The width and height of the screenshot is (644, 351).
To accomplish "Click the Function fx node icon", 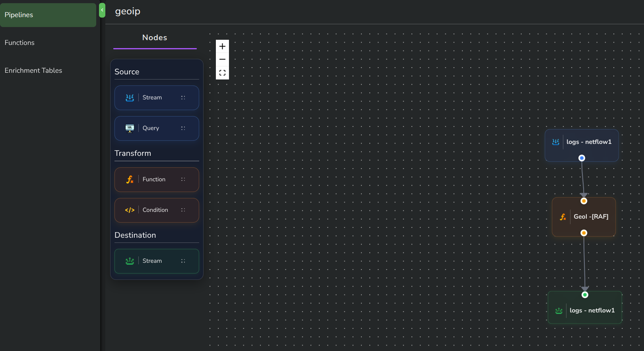I will pyautogui.click(x=130, y=180).
